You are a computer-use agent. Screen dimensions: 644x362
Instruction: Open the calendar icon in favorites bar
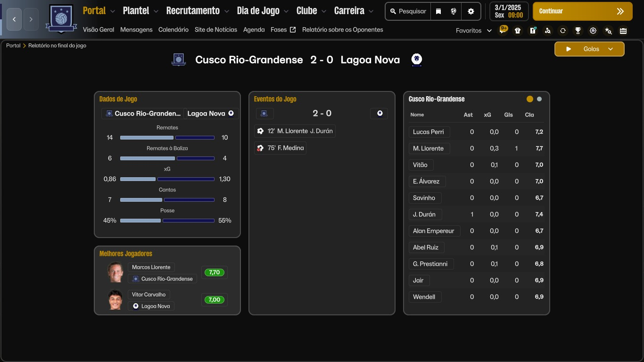coord(623,31)
